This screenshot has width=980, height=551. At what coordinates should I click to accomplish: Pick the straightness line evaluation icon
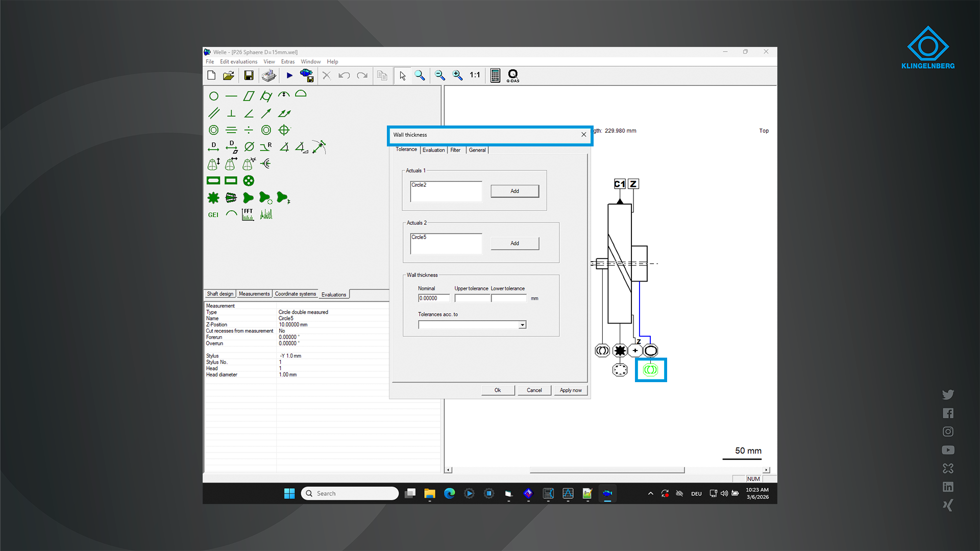pos(231,96)
